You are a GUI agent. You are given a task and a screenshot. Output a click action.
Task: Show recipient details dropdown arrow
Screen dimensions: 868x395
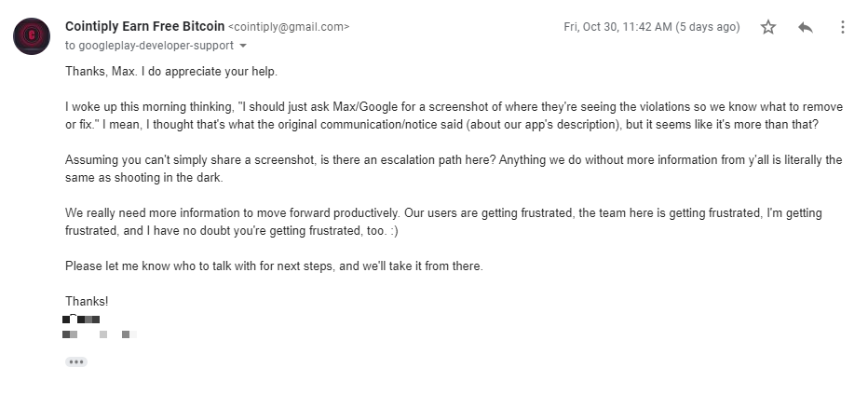pos(242,46)
